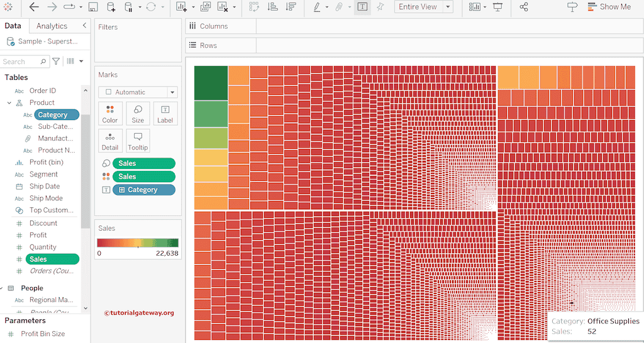644x343 pixels.
Task: Click Pause Auto Updates icon
Action: click(129, 7)
